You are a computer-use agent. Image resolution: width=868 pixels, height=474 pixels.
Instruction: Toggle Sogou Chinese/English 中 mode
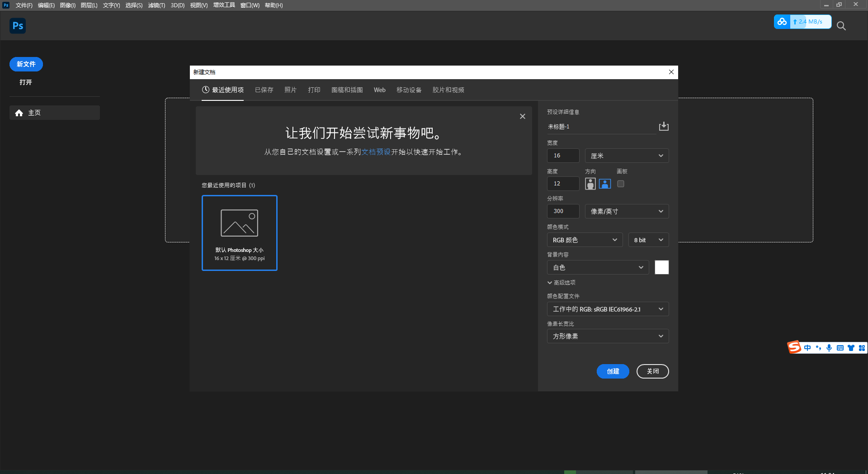click(807, 348)
